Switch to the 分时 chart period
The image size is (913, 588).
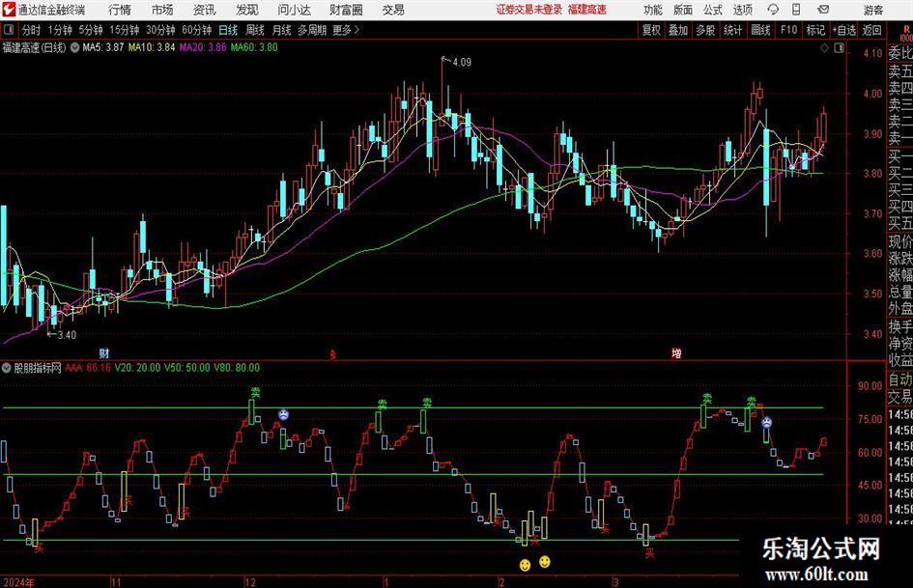click(x=31, y=30)
